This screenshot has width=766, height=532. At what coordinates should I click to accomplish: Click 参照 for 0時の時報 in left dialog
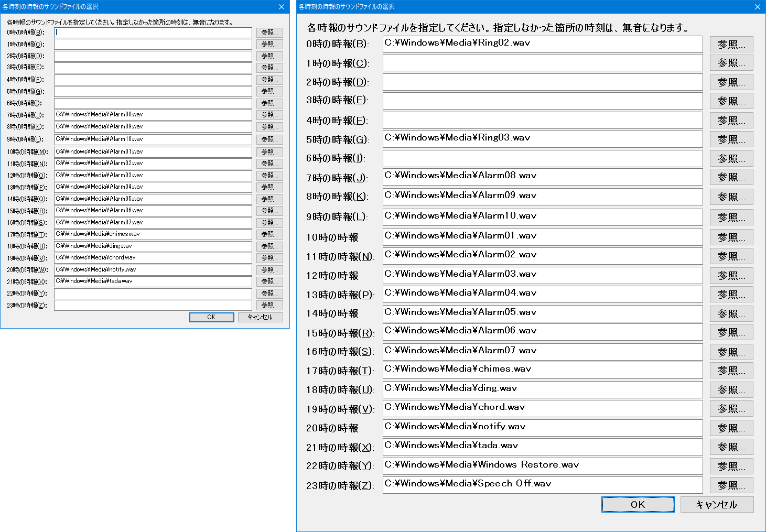point(269,32)
